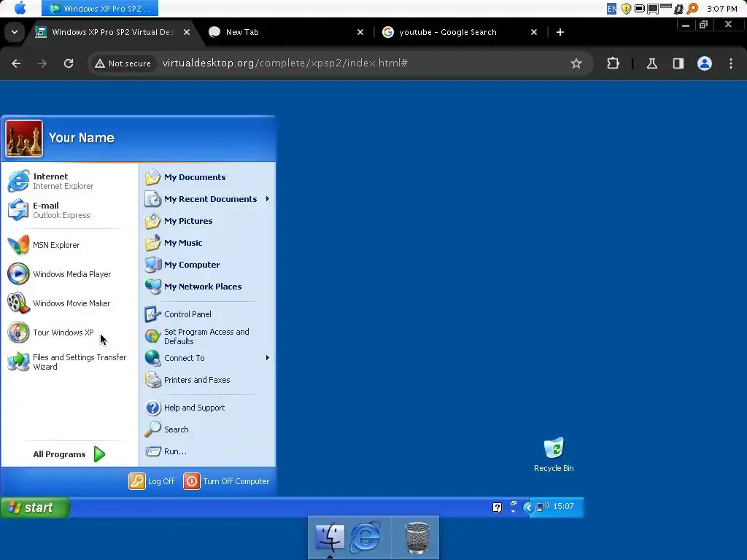Reload the page
This screenshot has width=747, height=560.
click(69, 63)
